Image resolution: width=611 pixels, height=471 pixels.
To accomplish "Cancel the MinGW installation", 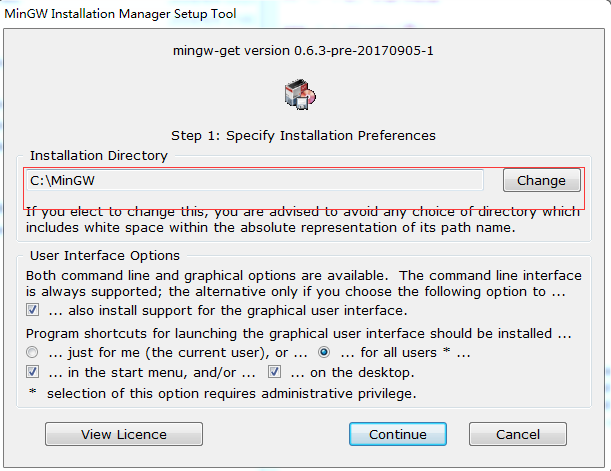I will tap(518, 434).
